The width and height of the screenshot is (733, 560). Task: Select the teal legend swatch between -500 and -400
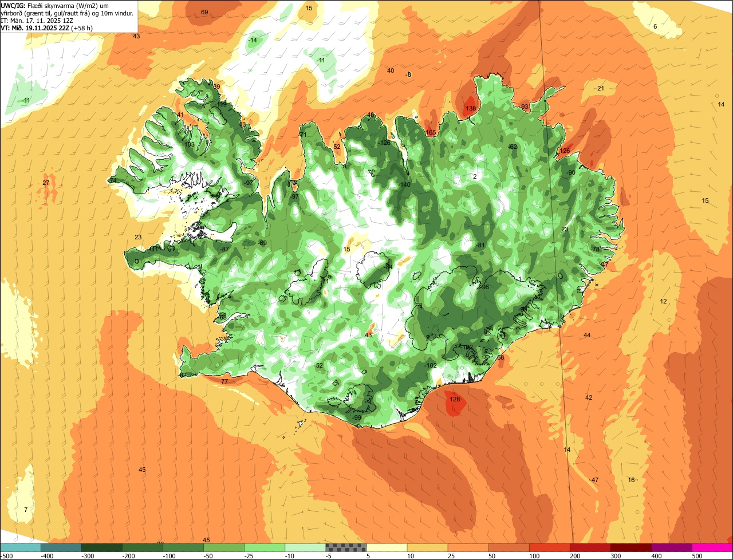click(x=20, y=547)
